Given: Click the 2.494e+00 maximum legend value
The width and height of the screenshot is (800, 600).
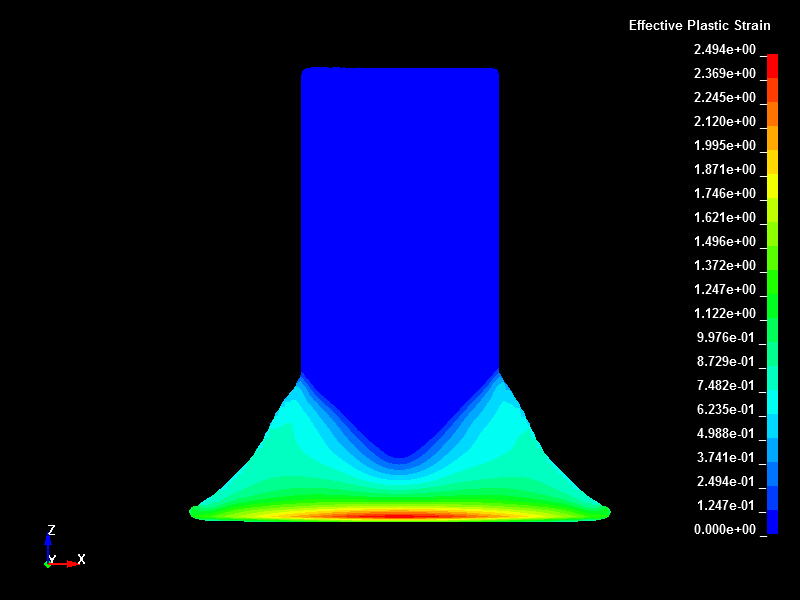Looking at the screenshot, I should pyautogui.click(x=725, y=49).
